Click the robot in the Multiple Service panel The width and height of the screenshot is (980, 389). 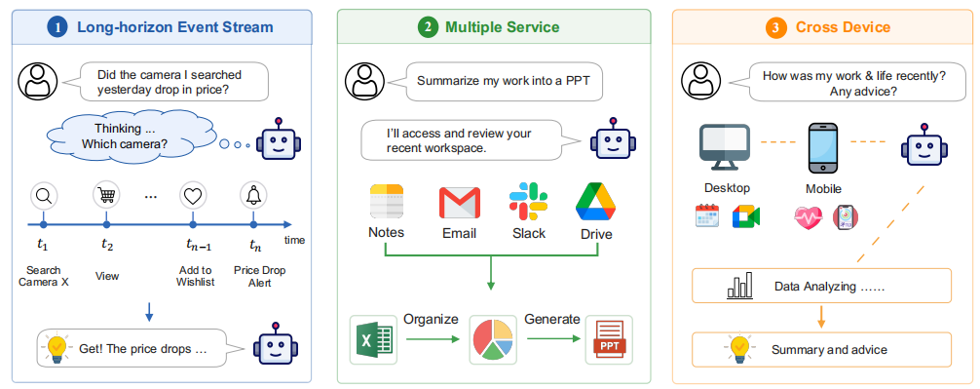[613, 138]
